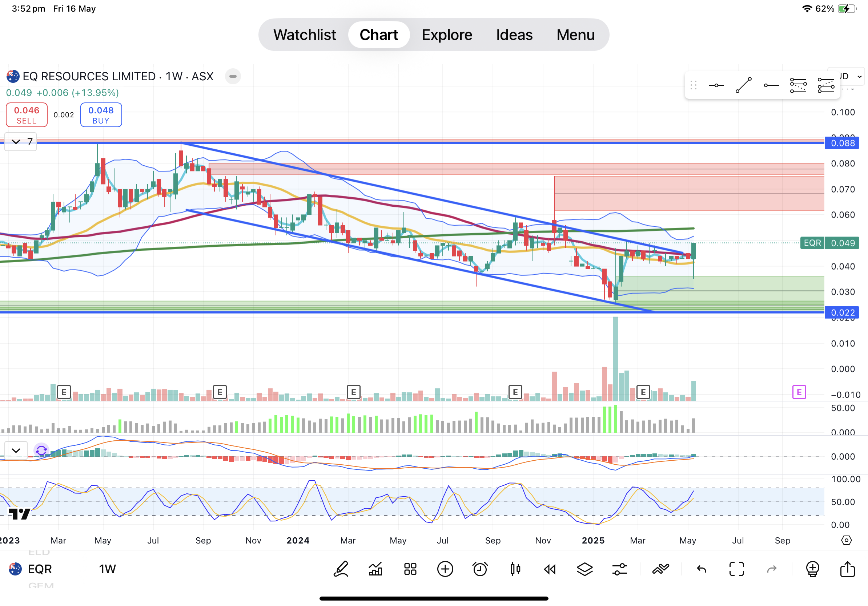Screen dimensions: 868x606
Task: Tap the earnings E marker near Mar 2025
Action: (643, 392)
